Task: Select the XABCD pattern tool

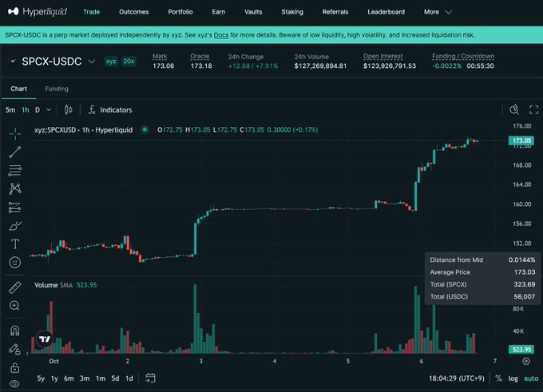Action: click(15, 188)
